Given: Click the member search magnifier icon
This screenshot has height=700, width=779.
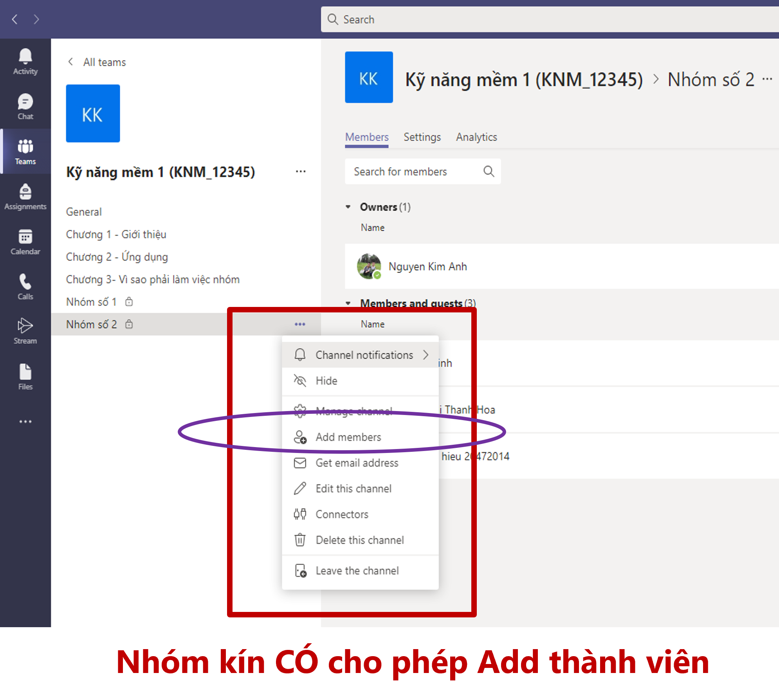Looking at the screenshot, I should point(489,171).
